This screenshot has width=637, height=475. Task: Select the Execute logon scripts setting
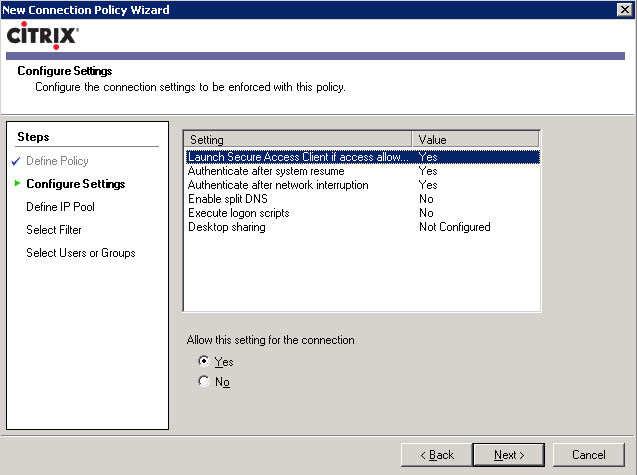(x=362, y=213)
